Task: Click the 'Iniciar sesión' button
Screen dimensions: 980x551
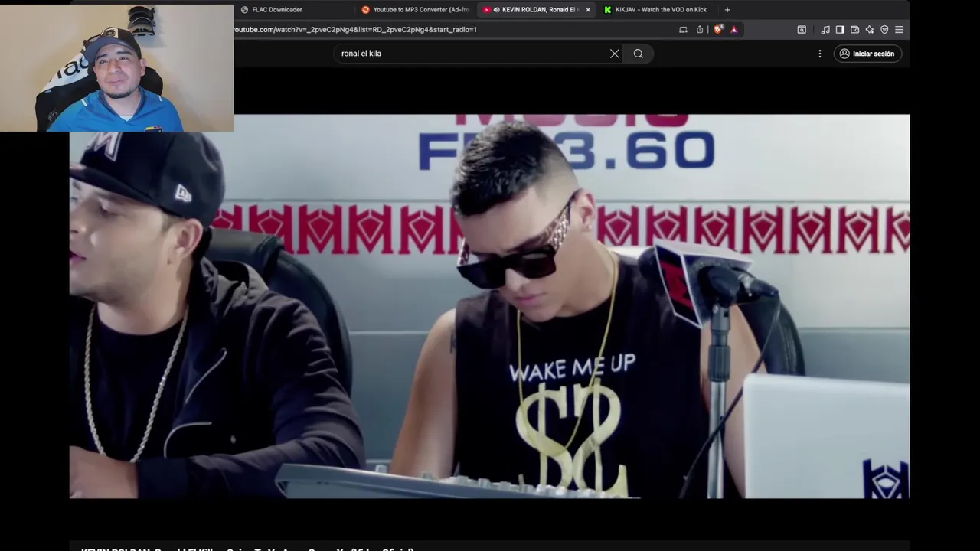Action: (867, 54)
